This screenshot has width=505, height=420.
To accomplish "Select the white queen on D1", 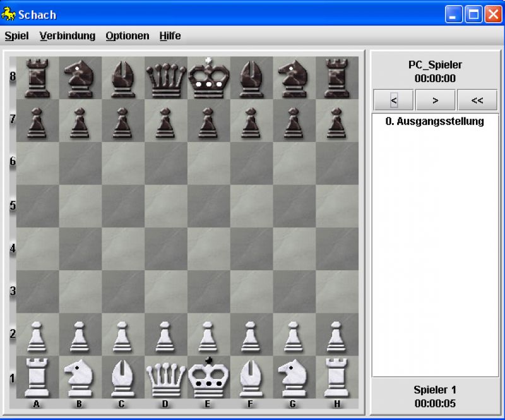I will 166,380.
